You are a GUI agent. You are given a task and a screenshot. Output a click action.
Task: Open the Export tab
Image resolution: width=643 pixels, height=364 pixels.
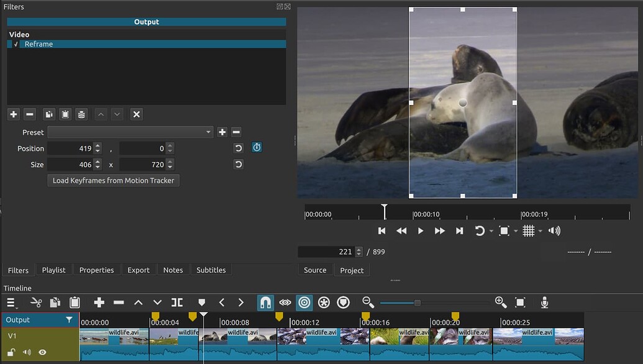coord(139,270)
